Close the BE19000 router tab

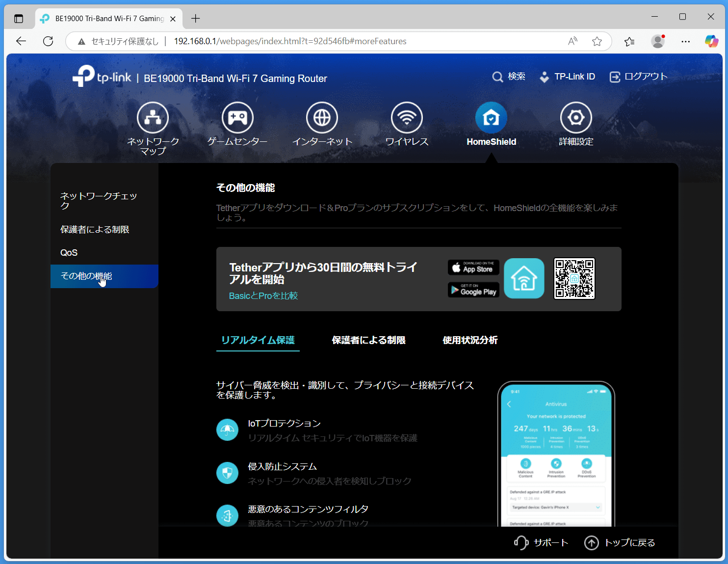(x=173, y=19)
